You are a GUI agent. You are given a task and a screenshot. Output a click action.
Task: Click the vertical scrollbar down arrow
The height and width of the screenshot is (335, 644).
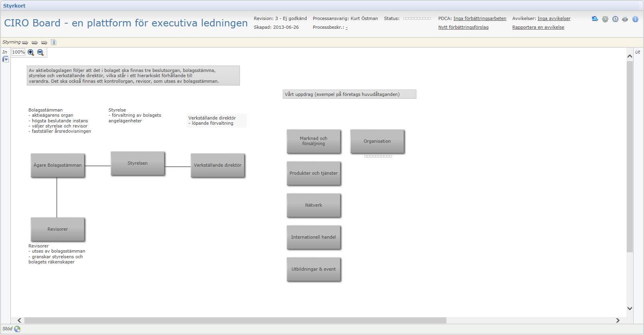(630, 308)
